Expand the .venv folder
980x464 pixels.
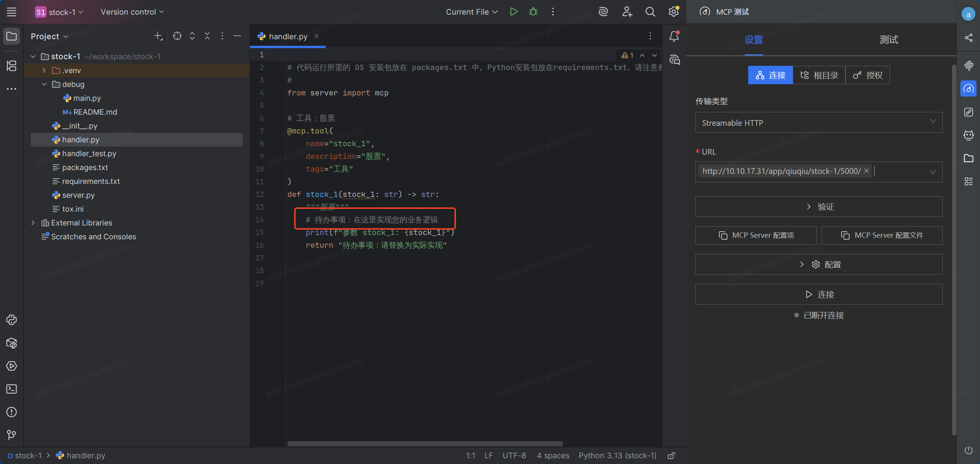click(x=44, y=70)
